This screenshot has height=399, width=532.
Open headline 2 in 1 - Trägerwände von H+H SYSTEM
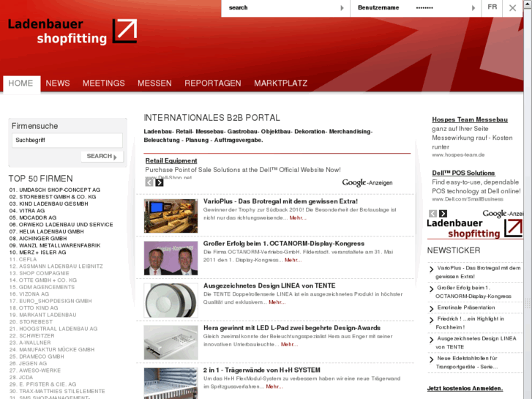[x=261, y=370]
